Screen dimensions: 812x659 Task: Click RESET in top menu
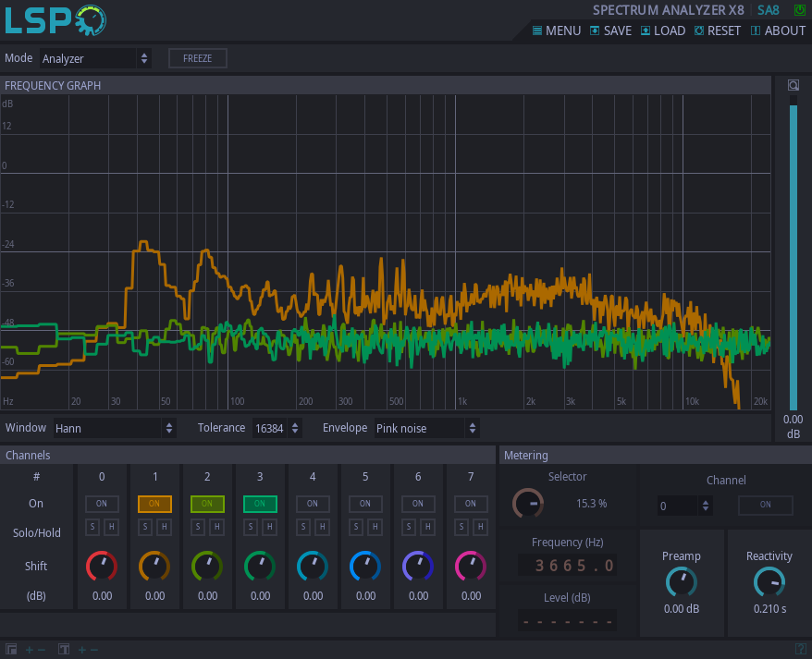click(x=718, y=31)
